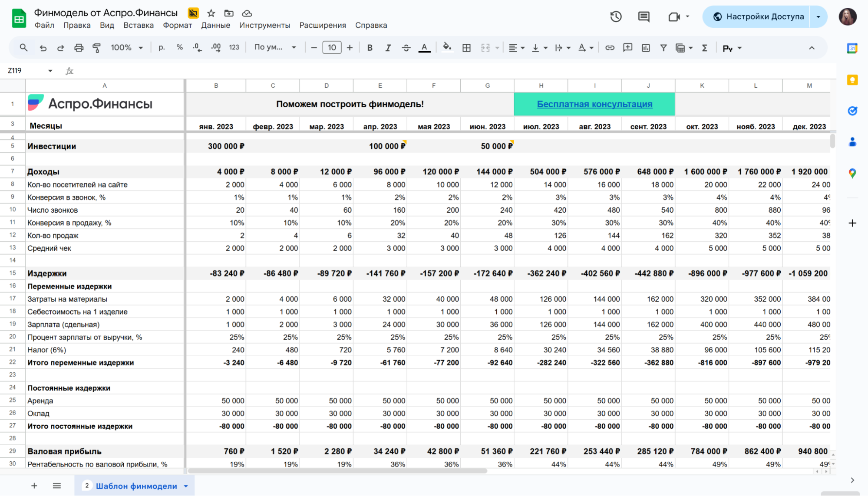Open the Данные menu
Screen dimensions: 868x496
[x=215, y=25]
